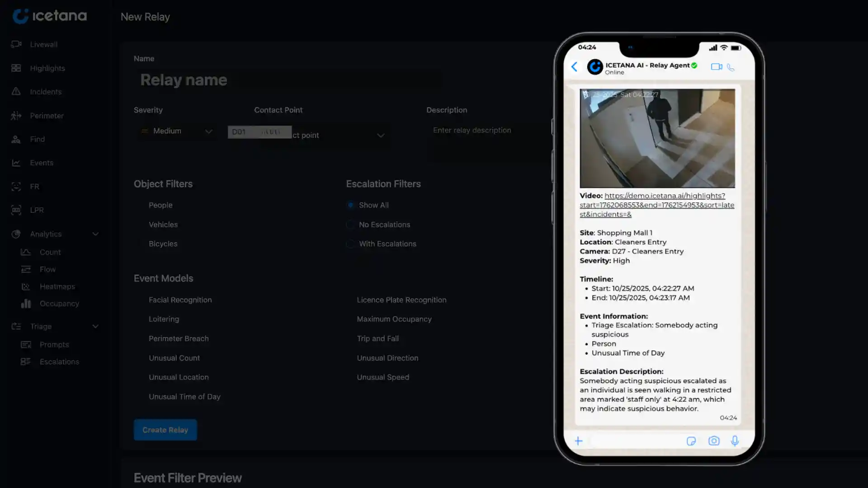The image size is (868, 488).
Task: Click the Incidents warning triangle icon
Action: pyautogui.click(x=16, y=91)
